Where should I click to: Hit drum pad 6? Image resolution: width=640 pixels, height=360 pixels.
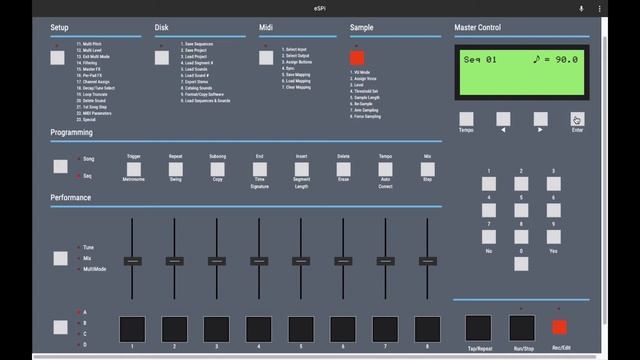point(343,329)
